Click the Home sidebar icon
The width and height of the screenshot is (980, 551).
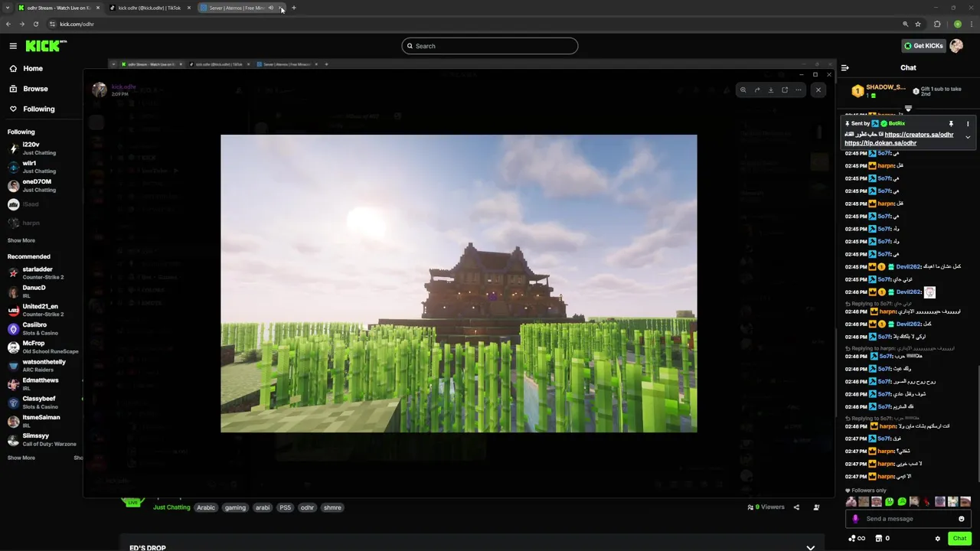(13, 68)
